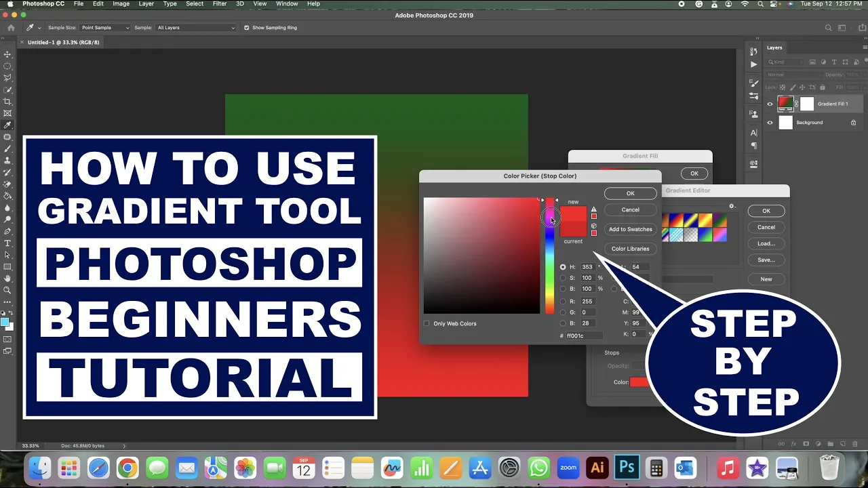Image resolution: width=868 pixels, height=488 pixels.
Task: Click Load in Gradient Editor
Action: click(x=766, y=243)
